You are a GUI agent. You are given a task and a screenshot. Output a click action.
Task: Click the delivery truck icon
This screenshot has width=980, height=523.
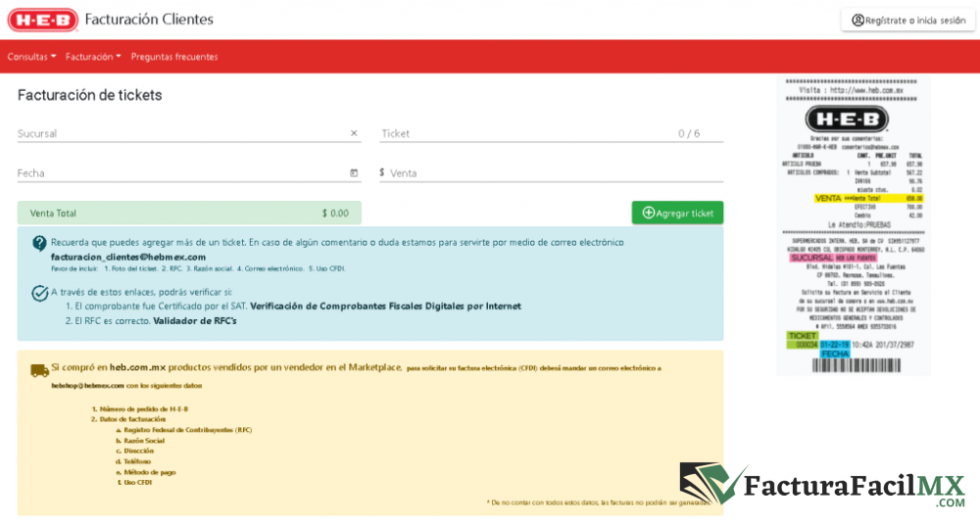39,370
